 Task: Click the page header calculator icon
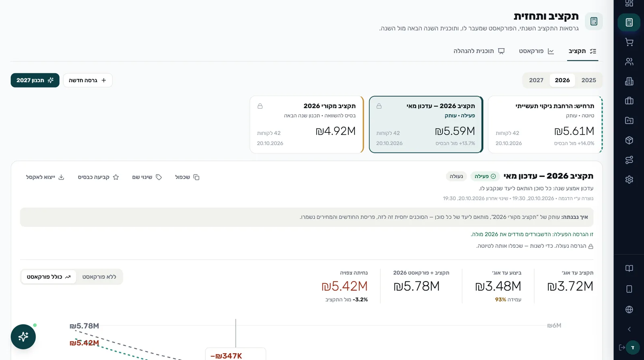(x=594, y=21)
